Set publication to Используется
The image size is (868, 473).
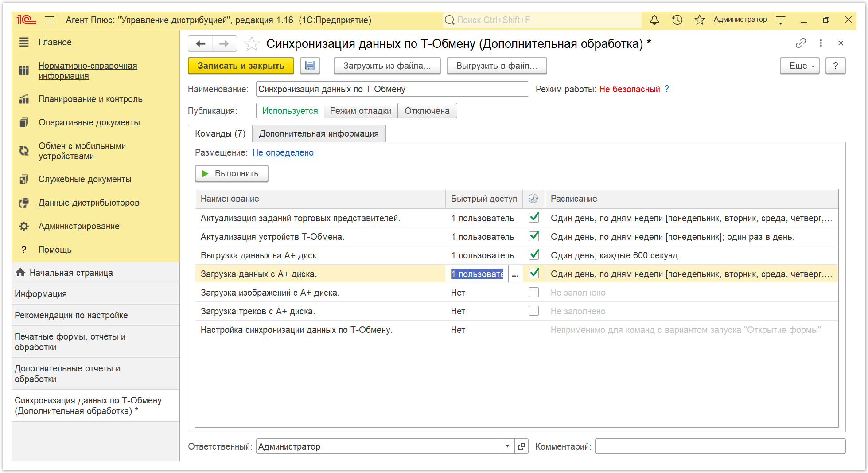tap(290, 111)
